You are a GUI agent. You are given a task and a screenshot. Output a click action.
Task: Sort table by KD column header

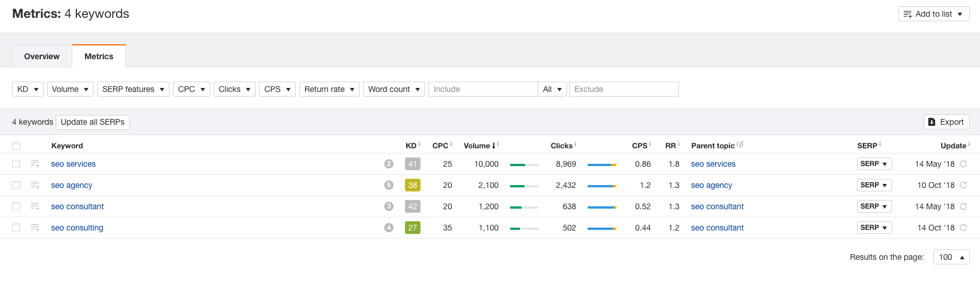[411, 145]
